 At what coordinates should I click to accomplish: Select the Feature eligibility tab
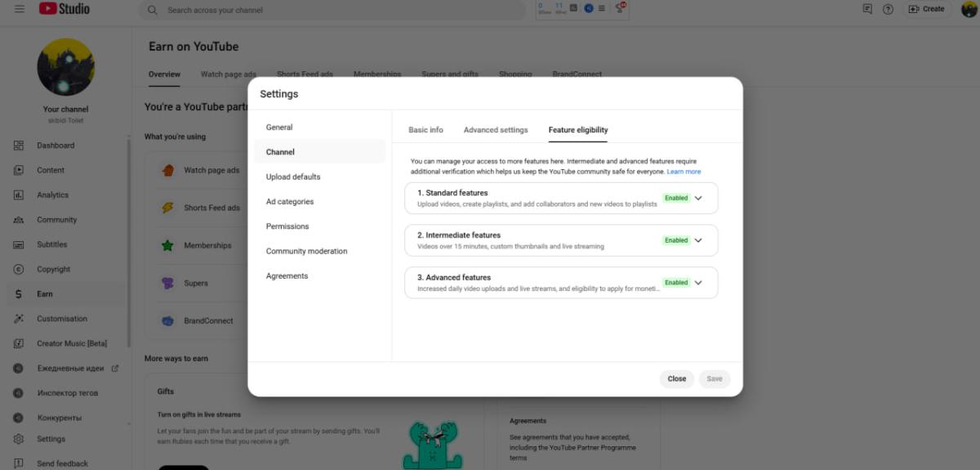pyautogui.click(x=578, y=130)
